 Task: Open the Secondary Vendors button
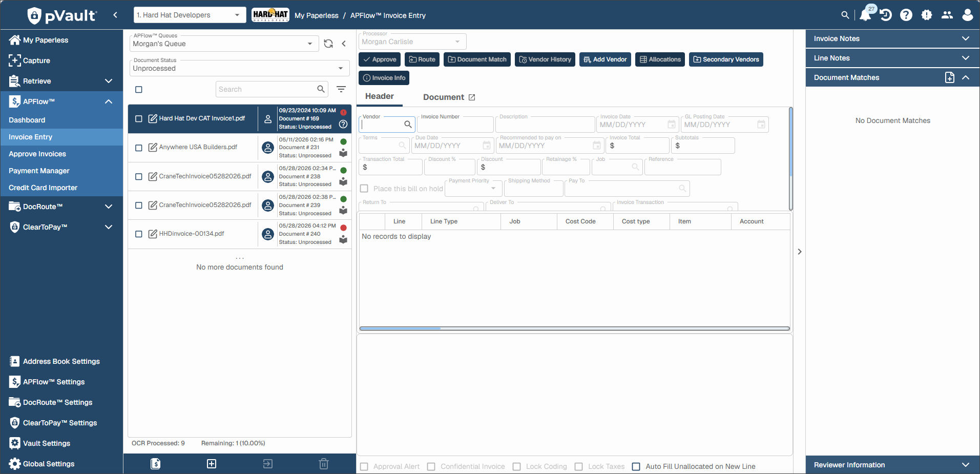tap(726, 59)
